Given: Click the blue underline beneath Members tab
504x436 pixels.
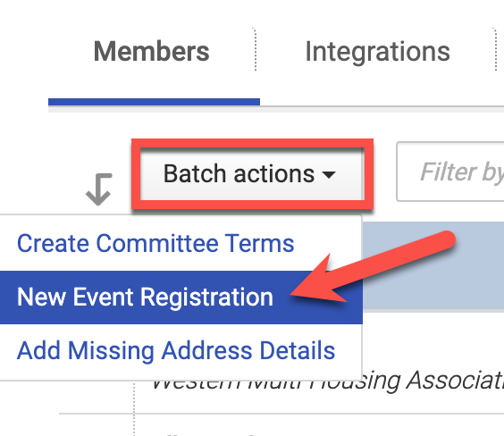Looking at the screenshot, I should [x=154, y=102].
